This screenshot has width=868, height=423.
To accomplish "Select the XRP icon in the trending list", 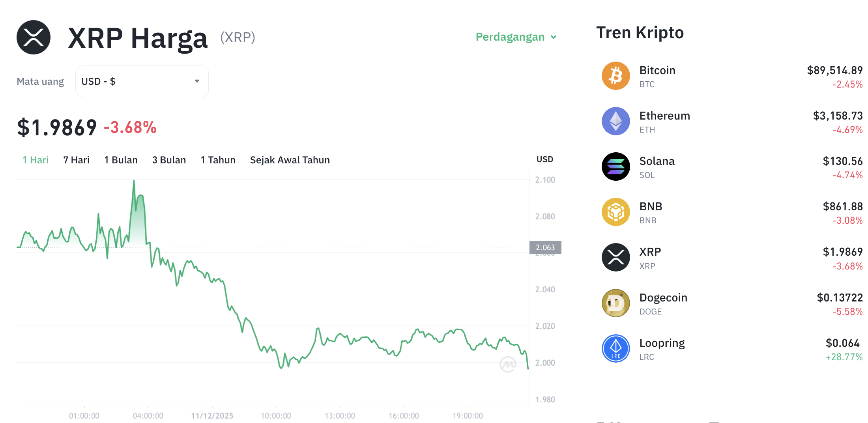I will click(x=615, y=257).
